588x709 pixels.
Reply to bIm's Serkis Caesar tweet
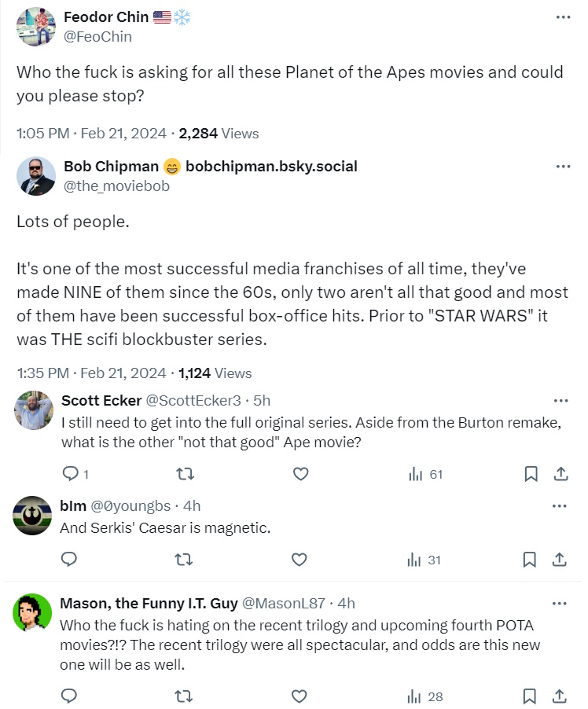click(x=70, y=560)
